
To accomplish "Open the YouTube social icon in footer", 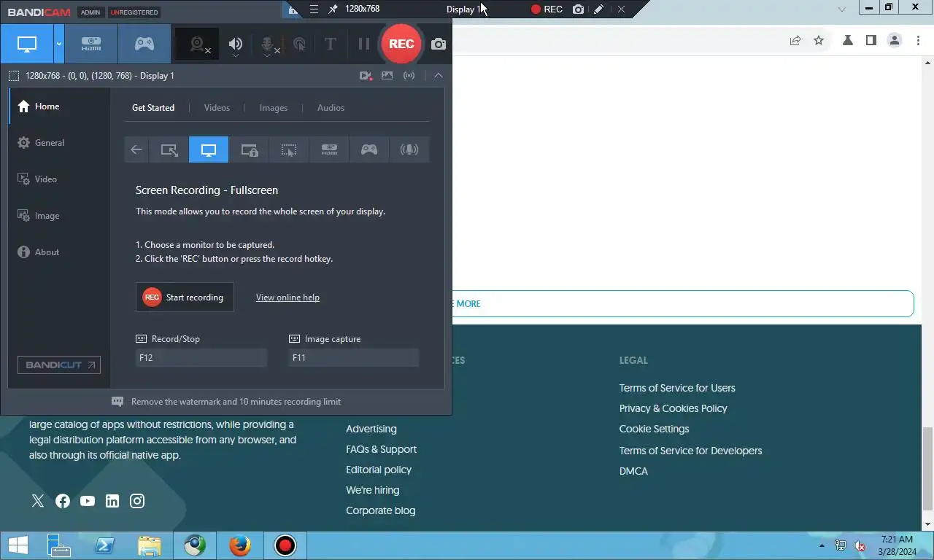I will pos(88,501).
